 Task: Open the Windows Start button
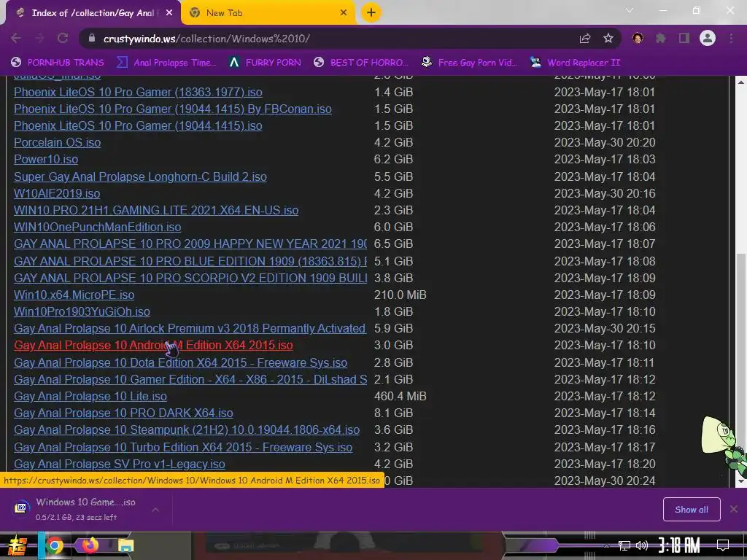click(16, 545)
